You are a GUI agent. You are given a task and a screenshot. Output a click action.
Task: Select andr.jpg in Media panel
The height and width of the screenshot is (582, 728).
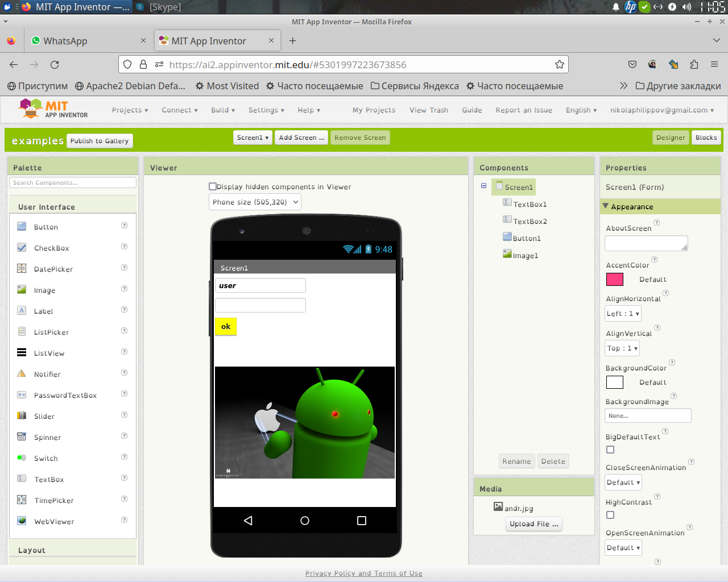[x=514, y=508]
